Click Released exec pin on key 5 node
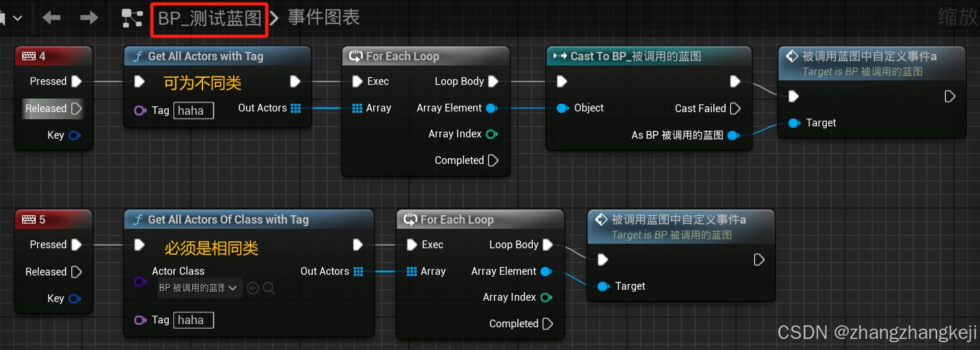 (x=77, y=272)
